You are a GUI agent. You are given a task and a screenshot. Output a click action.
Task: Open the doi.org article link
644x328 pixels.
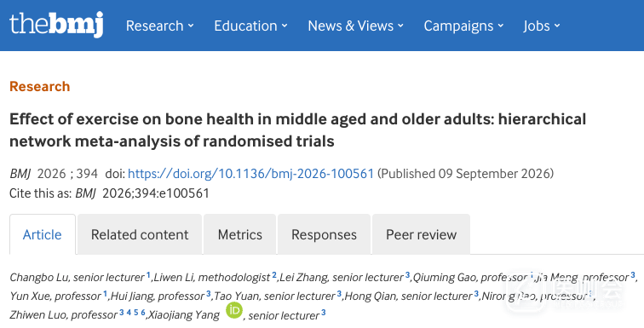click(x=251, y=174)
